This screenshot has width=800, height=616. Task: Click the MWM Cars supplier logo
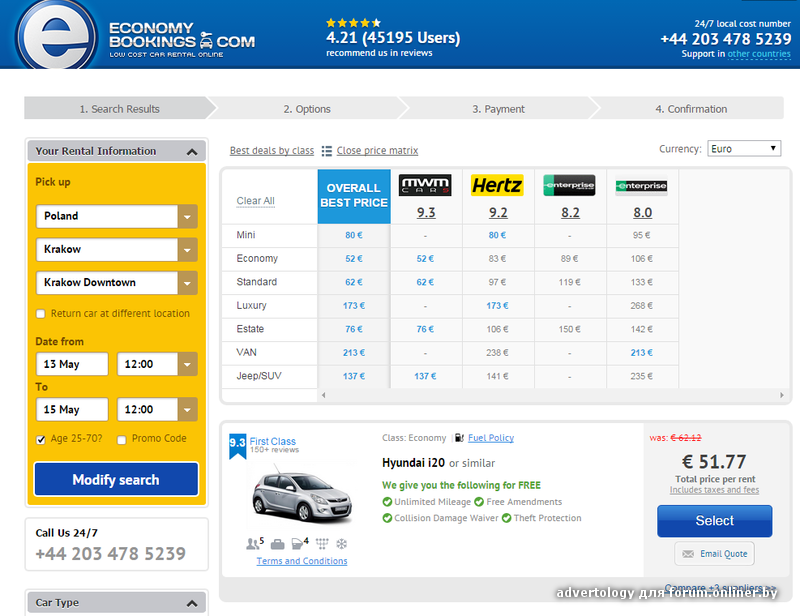(x=425, y=186)
